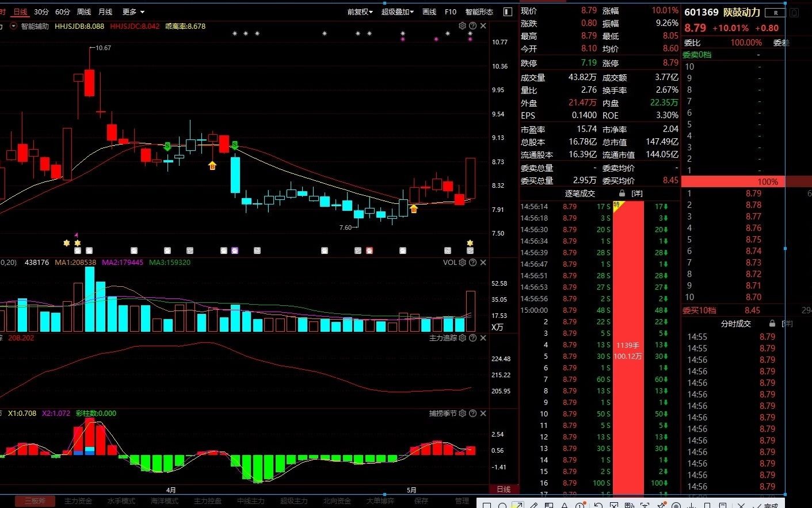Select the 北向资金 indicator tab

click(337, 501)
